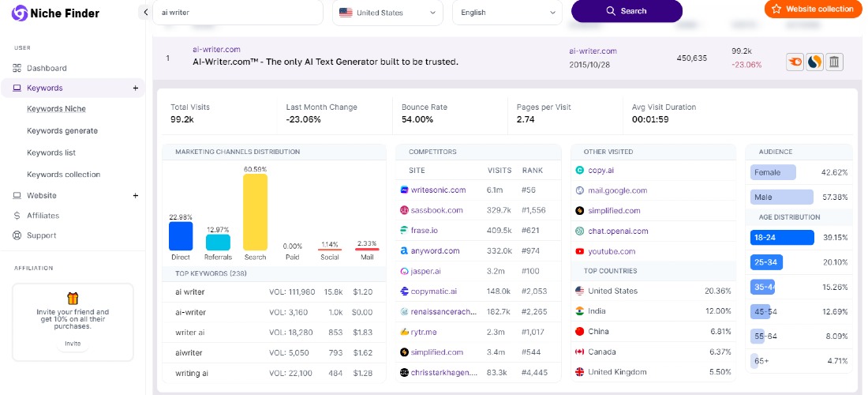Viewport: 868px width, 395px height.
Task: Select Keywords generate in sidebar
Action: tap(62, 130)
